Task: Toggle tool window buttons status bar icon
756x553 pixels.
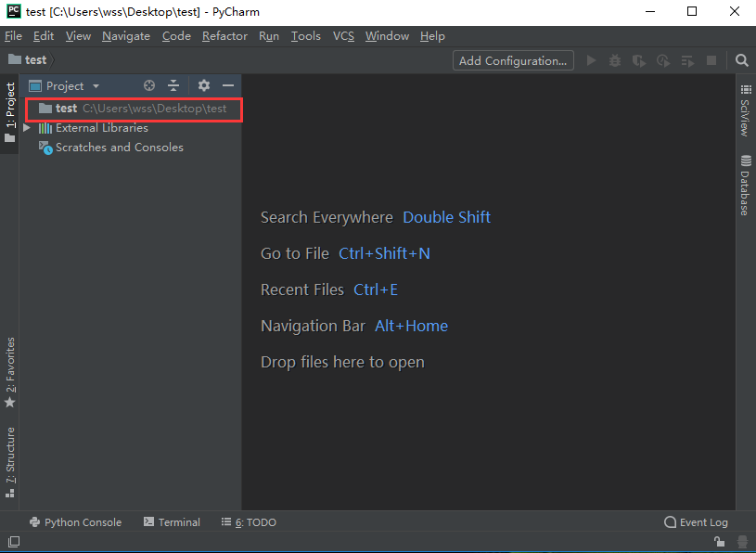Action: click(14, 542)
